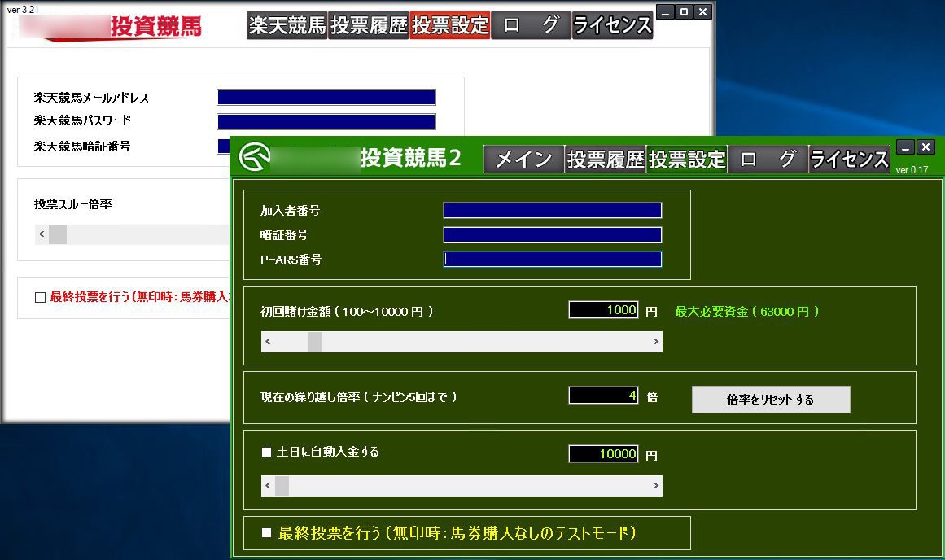Maximize the back white 投資競馬 window
The image size is (945, 560).
(x=684, y=12)
